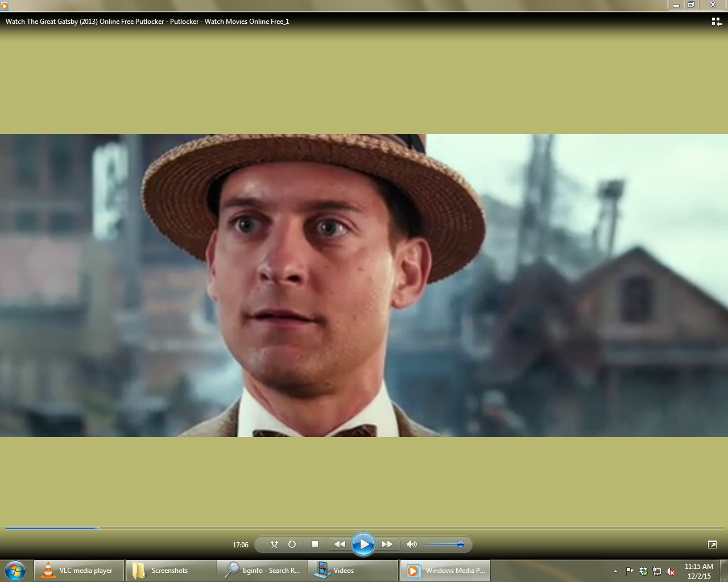
Task: Open the Screenshots folder taskbar item
Action: pyautogui.click(x=170, y=571)
